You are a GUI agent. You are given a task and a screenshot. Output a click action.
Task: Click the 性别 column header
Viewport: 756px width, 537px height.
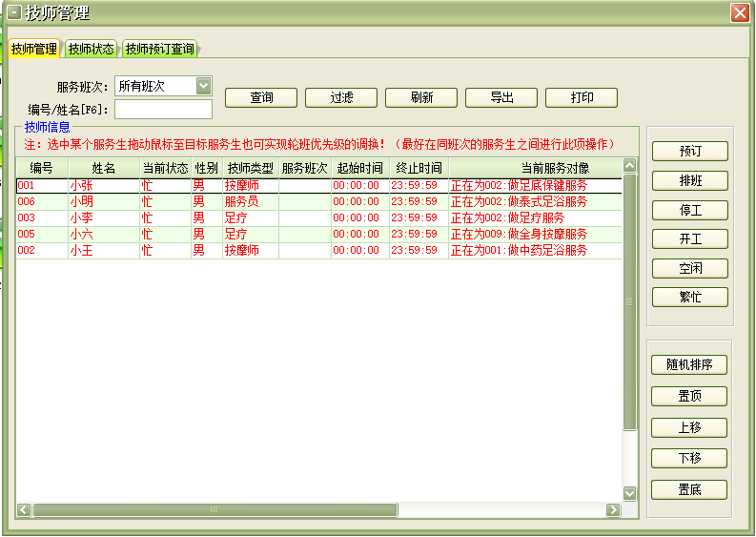coord(207,168)
